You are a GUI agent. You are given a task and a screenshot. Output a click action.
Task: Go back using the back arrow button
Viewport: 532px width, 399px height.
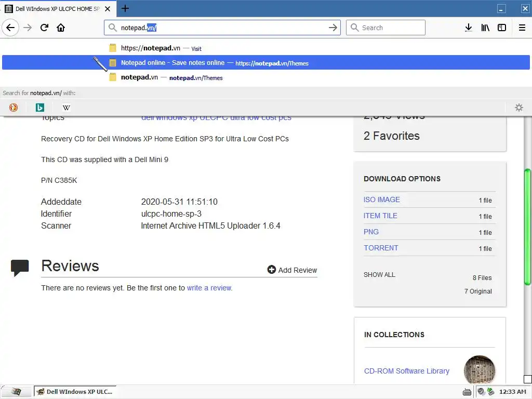point(10,28)
